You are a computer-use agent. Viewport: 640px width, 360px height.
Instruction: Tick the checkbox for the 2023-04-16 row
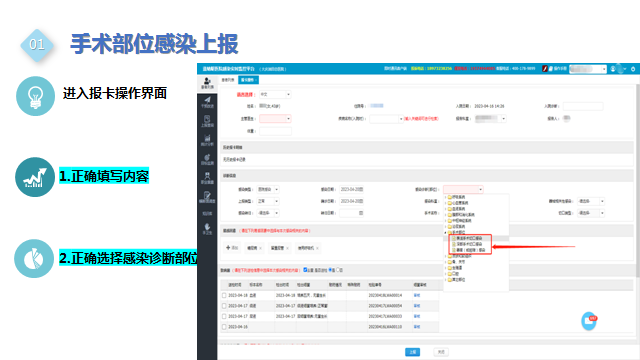[x=224, y=327]
